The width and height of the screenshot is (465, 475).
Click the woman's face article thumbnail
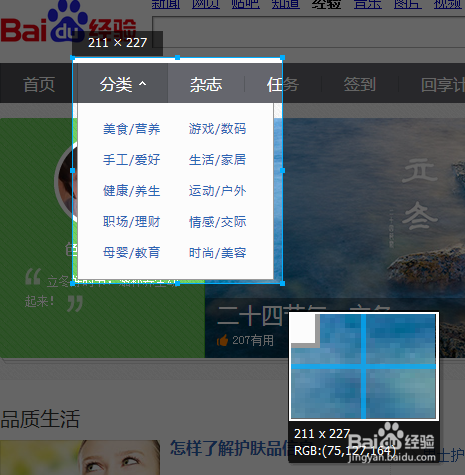pos(80,457)
